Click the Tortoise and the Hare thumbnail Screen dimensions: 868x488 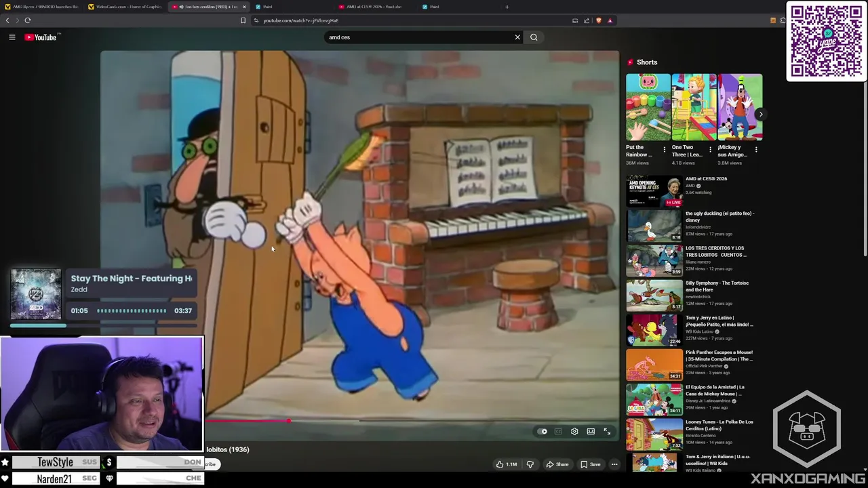tap(654, 296)
